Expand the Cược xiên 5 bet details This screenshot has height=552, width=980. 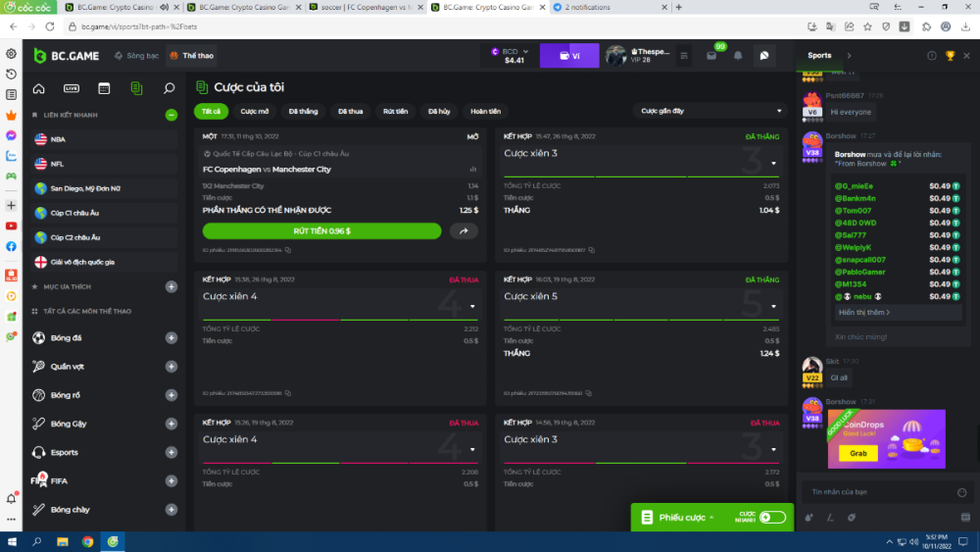tap(774, 307)
